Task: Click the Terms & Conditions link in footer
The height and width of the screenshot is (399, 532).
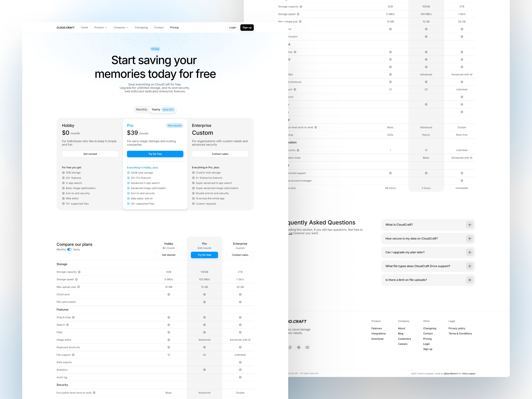Action: (460, 334)
